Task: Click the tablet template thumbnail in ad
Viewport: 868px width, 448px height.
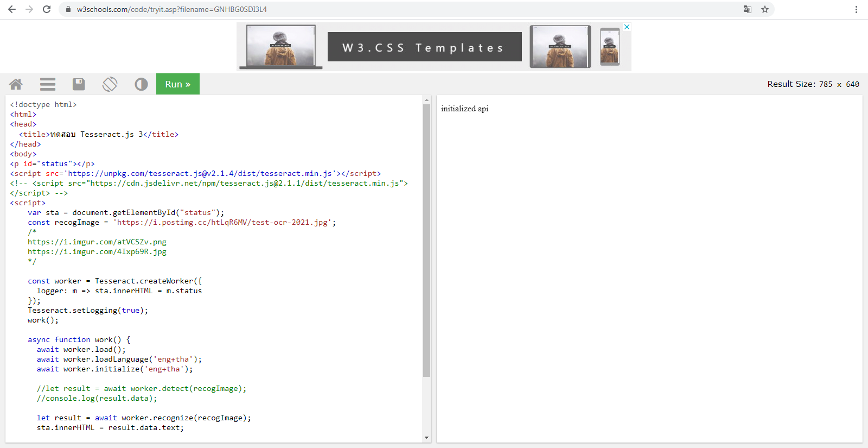Action: (560, 47)
